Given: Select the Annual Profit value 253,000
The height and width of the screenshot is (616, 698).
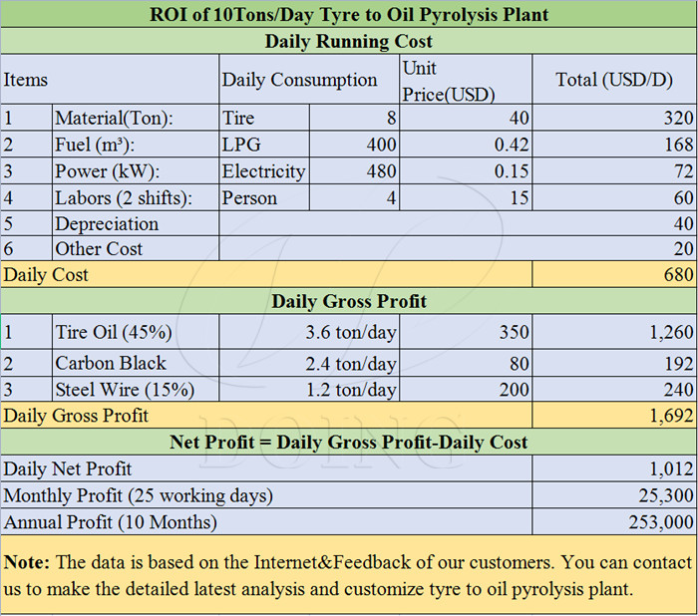Looking at the screenshot, I should [x=661, y=520].
